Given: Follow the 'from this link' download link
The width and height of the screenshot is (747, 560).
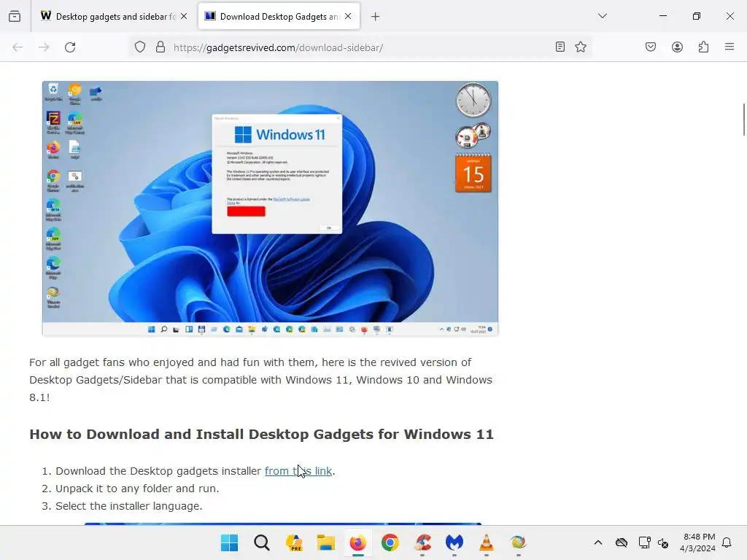Looking at the screenshot, I should pyautogui.click(x=298, y=471).
